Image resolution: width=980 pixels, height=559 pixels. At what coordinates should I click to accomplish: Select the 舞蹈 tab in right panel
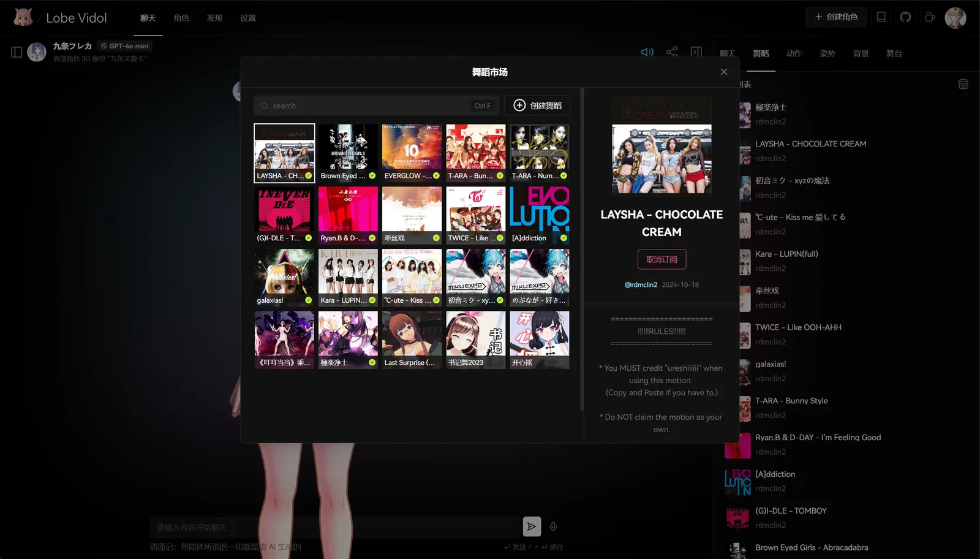pyautogui.click(x=761, y=53)
